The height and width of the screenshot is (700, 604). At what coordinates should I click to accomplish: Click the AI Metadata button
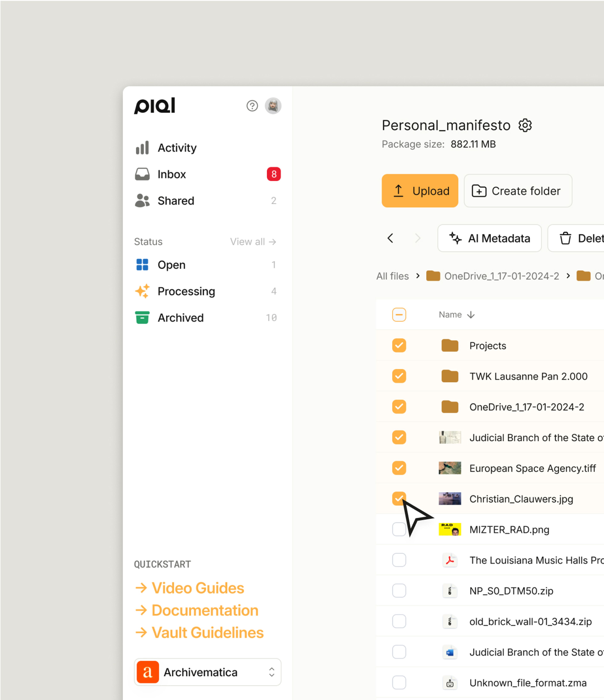point(489,238)
